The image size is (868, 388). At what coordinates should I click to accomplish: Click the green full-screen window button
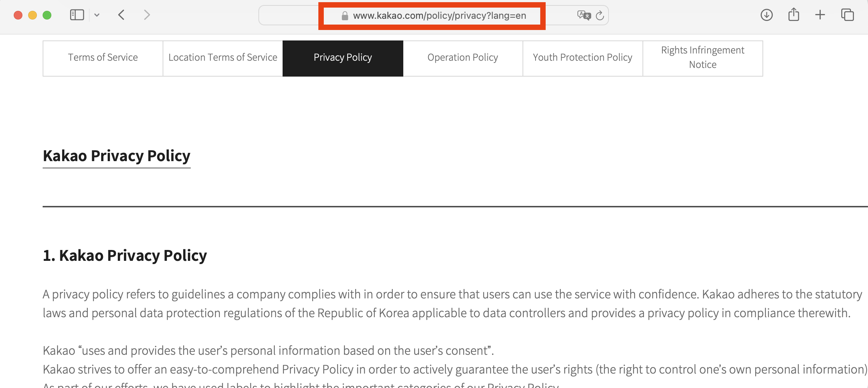pyautogui.click(x=47, y=15)
